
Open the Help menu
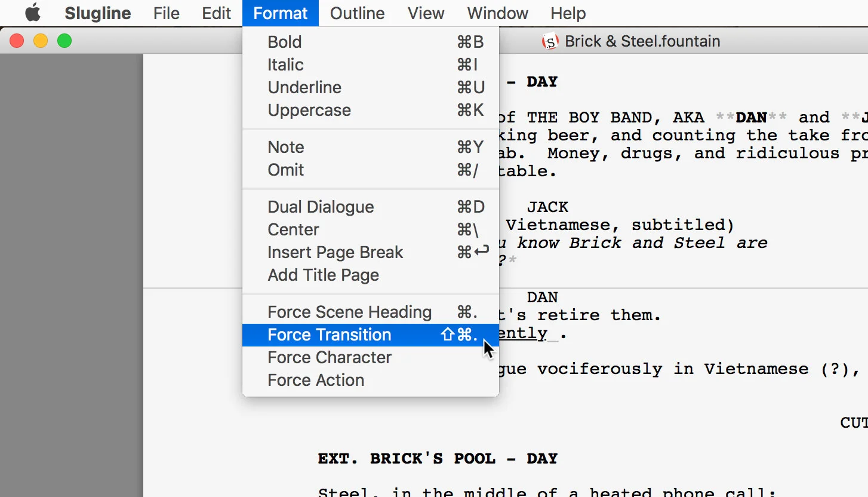(x=568, y=13)
